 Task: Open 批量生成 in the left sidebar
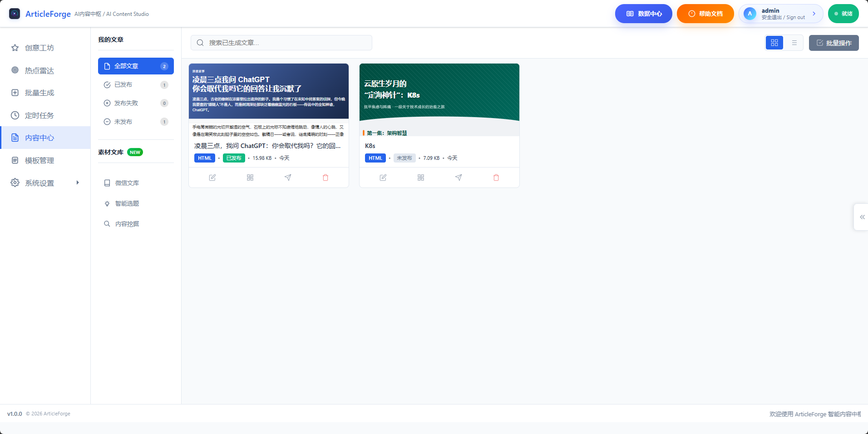[x=39, y=93]
